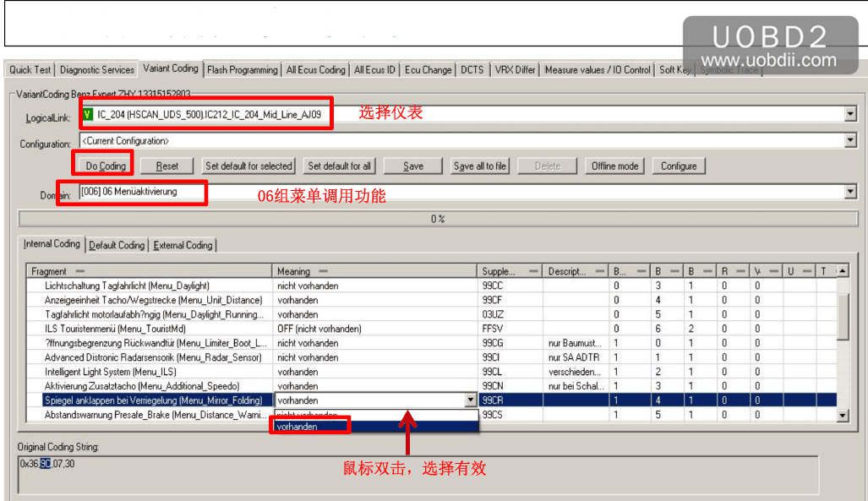Viewport: 868px width, 501px height.
Task: Select the Intelligent Light System row
Action: [432, 372]
